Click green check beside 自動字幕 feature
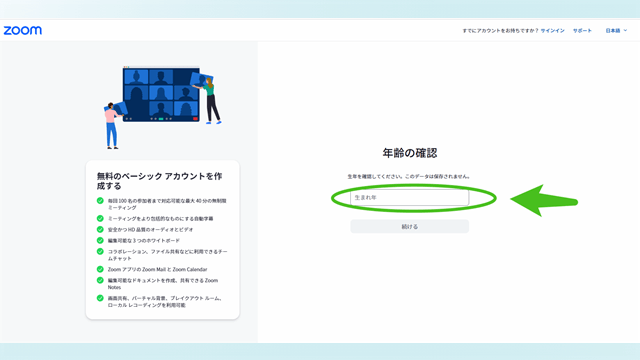 coord(100,218)
